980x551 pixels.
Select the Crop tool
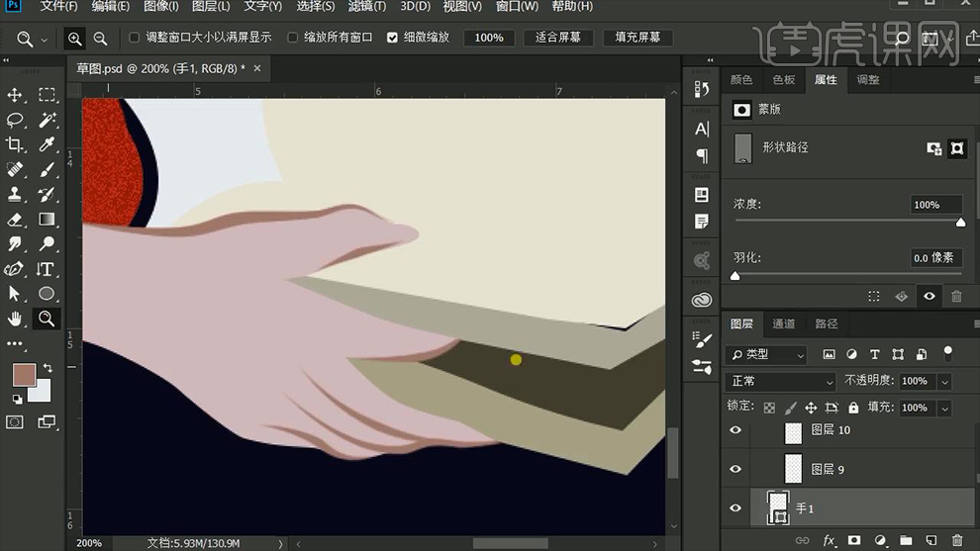tap(15, 145)
